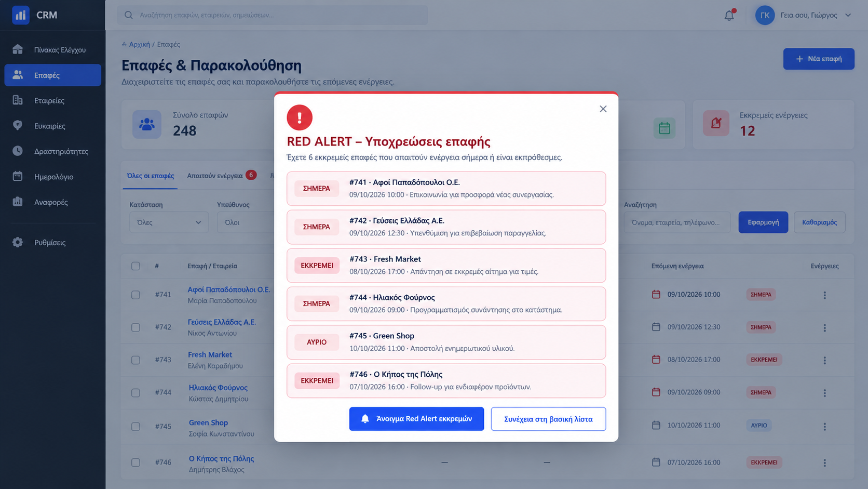The image size is (868, 489).
Task: Close the Red Alert dialog
Action: (603, 109)
